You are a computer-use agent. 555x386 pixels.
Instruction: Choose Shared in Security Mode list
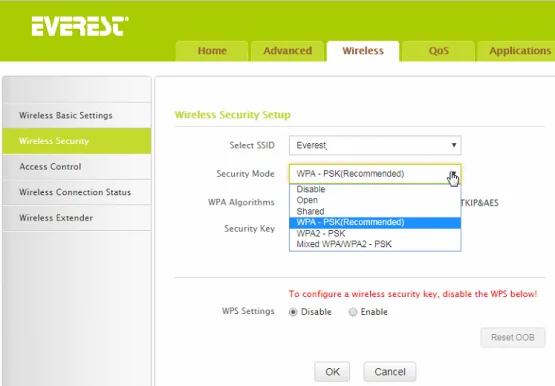(375, 211)
